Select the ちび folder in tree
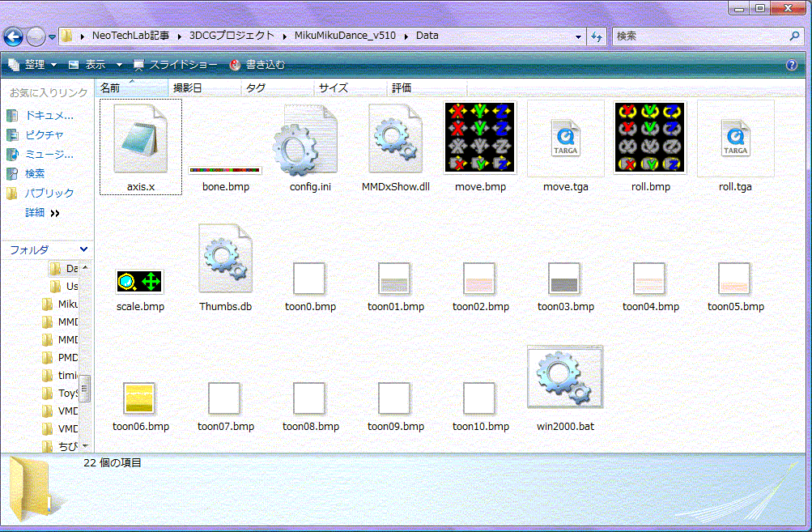 coord(60,446)
